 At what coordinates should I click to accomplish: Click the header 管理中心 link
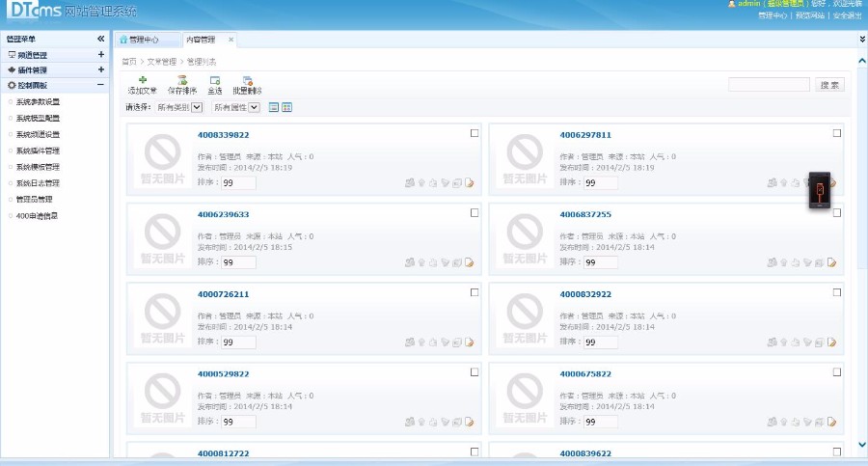[x=773, y=15]
